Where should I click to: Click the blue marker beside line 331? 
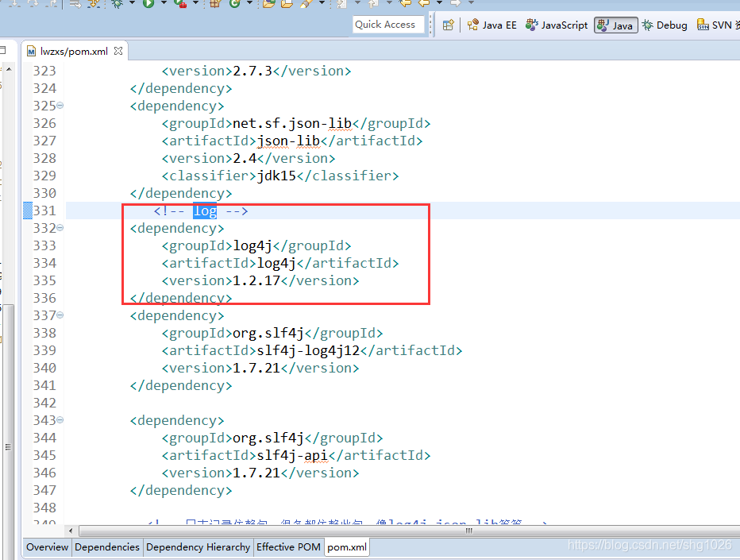[28, 210]
